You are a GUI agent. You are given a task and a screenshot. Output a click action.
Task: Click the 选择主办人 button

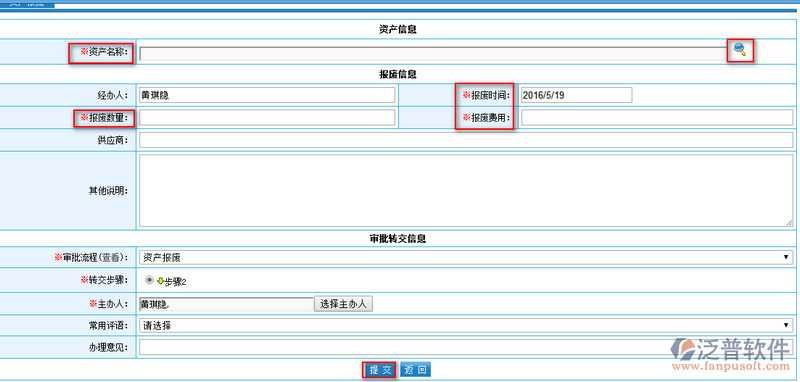coord(343,304)
